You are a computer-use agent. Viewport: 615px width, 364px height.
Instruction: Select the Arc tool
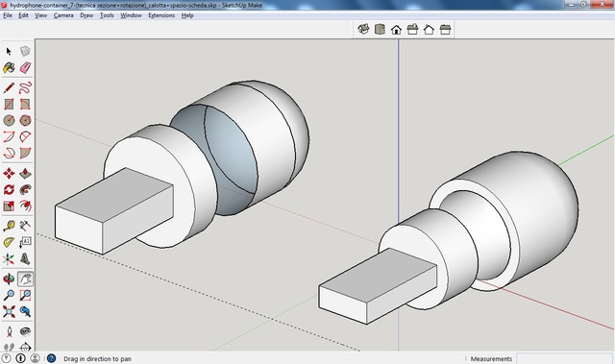click(x=9, y=136)
